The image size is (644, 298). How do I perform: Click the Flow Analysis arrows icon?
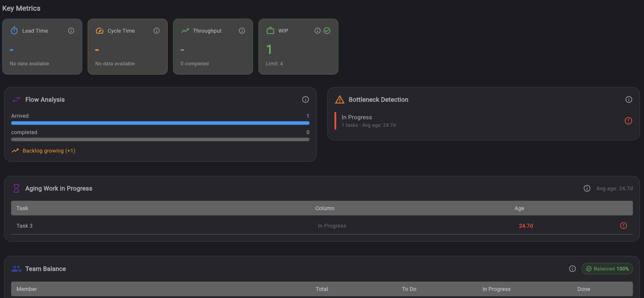pyautogui.click(x=16, y=99)
